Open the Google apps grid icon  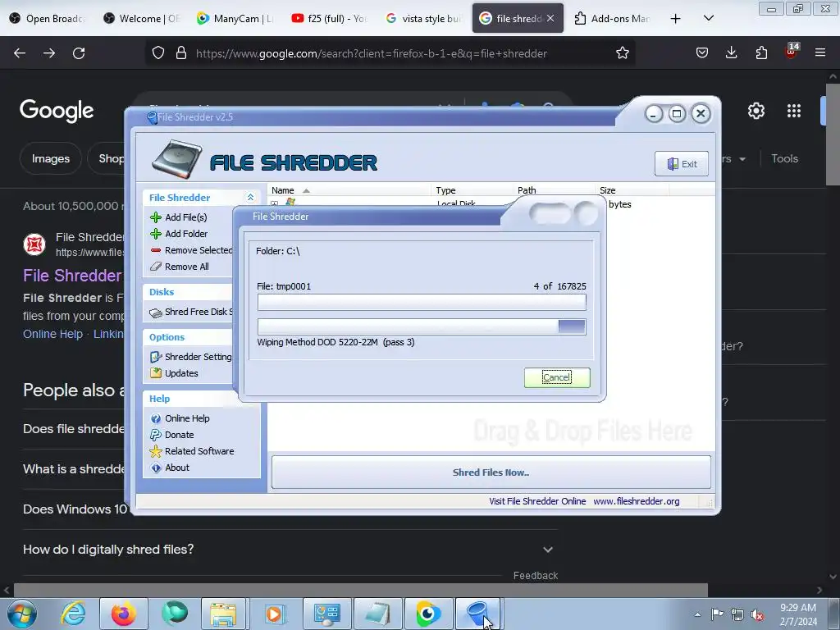[794, 111]
